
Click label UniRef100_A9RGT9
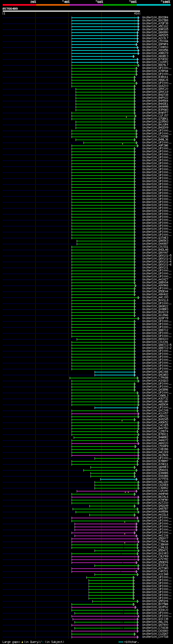(x=155, y=53)
